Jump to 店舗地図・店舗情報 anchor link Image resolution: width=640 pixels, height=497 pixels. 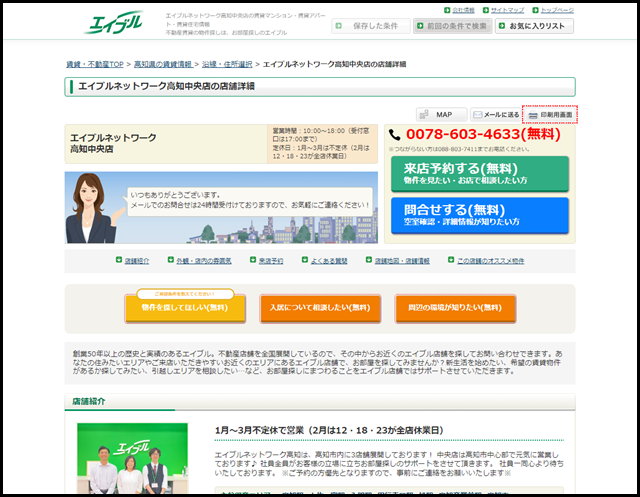(x=402, y=261)
